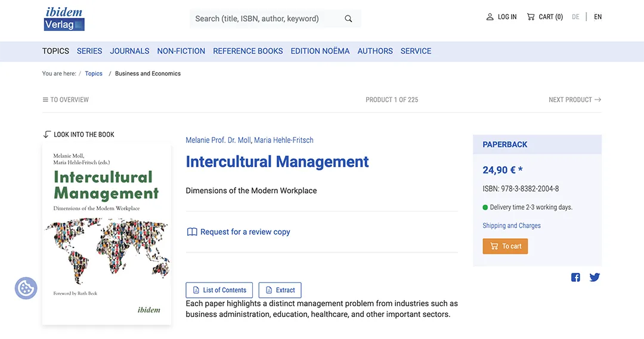Click the open book review copy icon
Screen dimensions: 644x339
[x=192, y=232]
